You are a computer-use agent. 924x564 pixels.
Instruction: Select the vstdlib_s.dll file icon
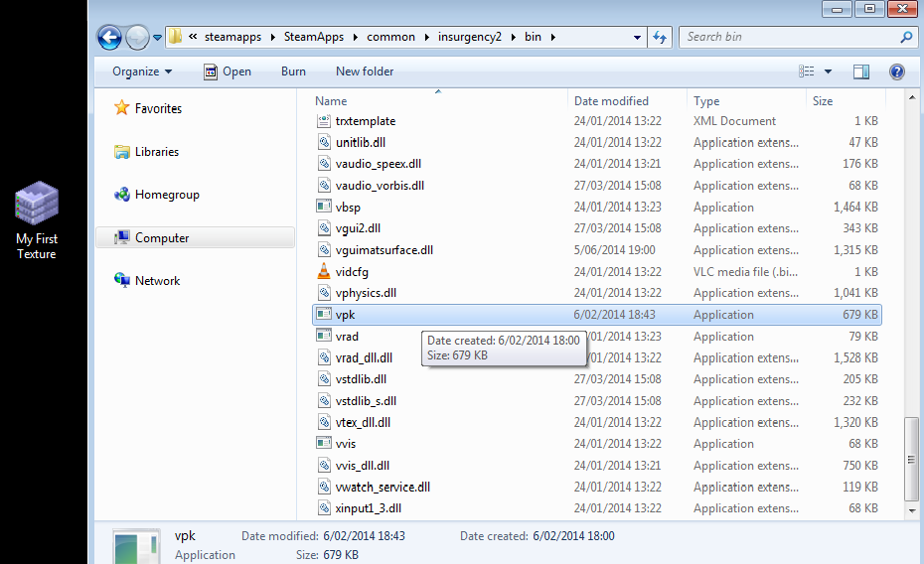[324, 400]
